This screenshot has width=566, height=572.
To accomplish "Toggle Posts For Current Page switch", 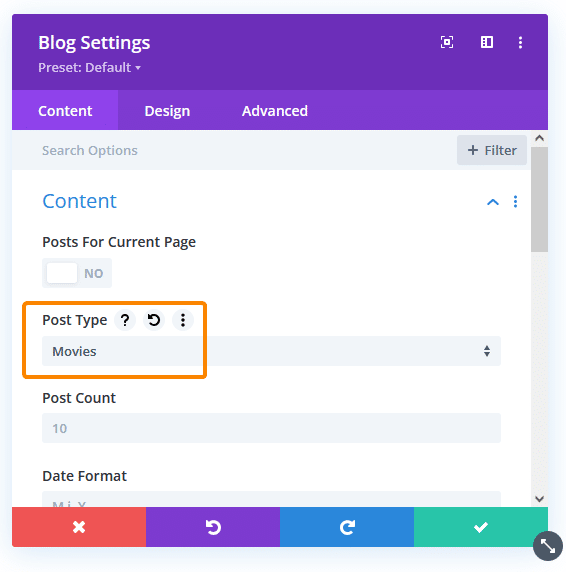I will [x=77, y=273].
